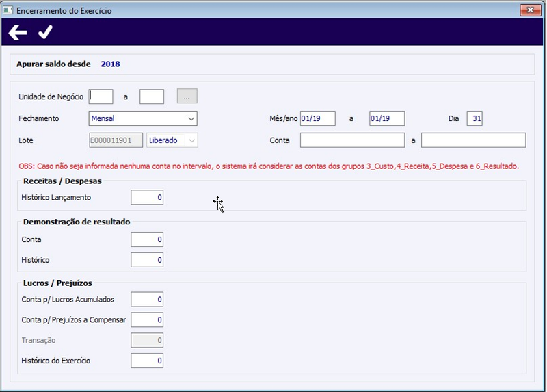
Task: Click the window title bar app icon
Action: pos(8,10)
